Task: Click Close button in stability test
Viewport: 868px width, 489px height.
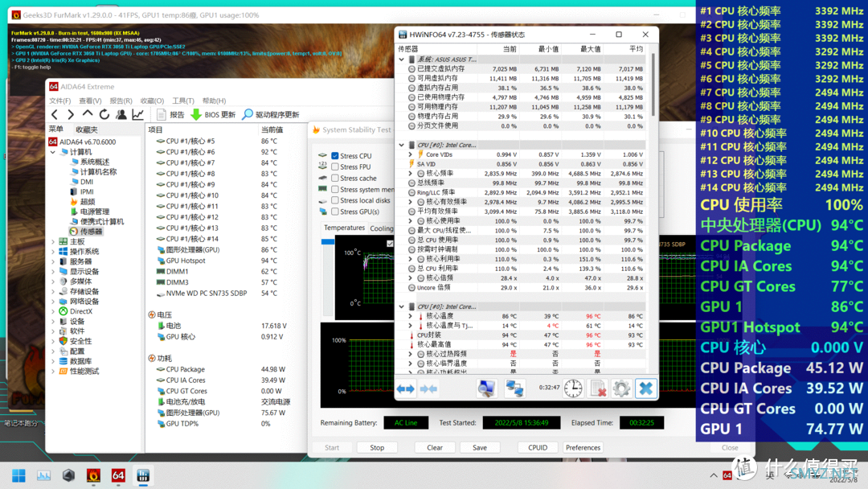Action: (730, 447)
